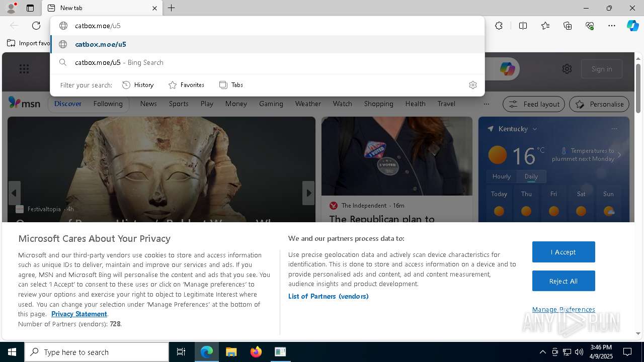Image resolution: width=644 pixels, height=362 pixels.
Task: Open address bar suggestion settings gear
Action: [x=472, y=85]
